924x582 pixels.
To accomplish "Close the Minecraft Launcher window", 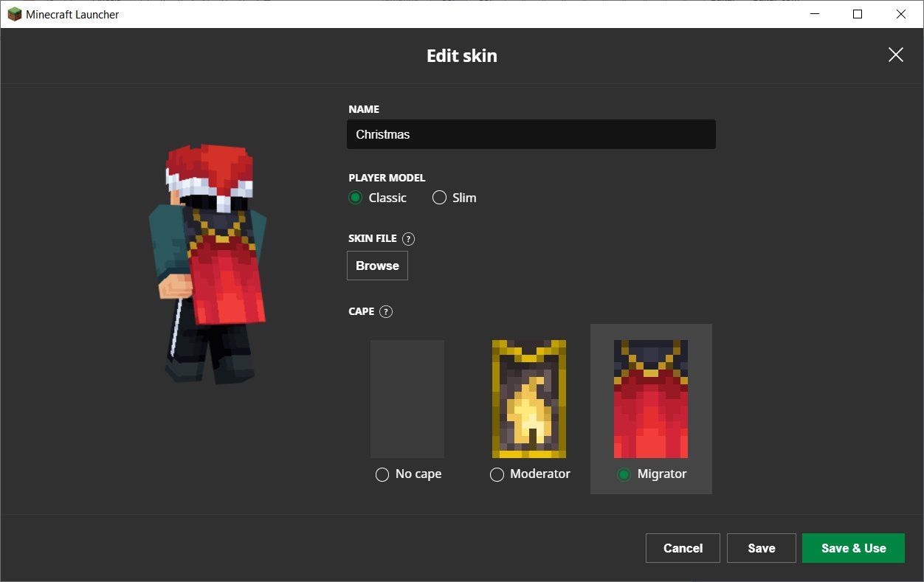I will point(901,14).
